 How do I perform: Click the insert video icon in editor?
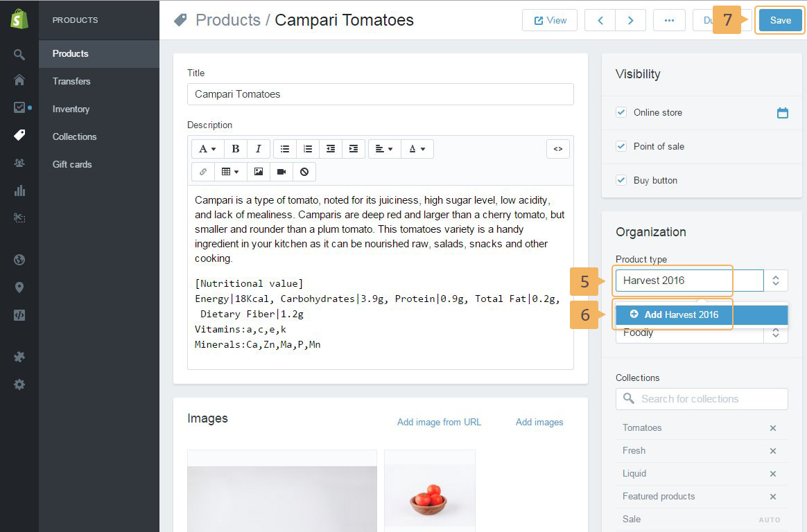pos(281,171)
